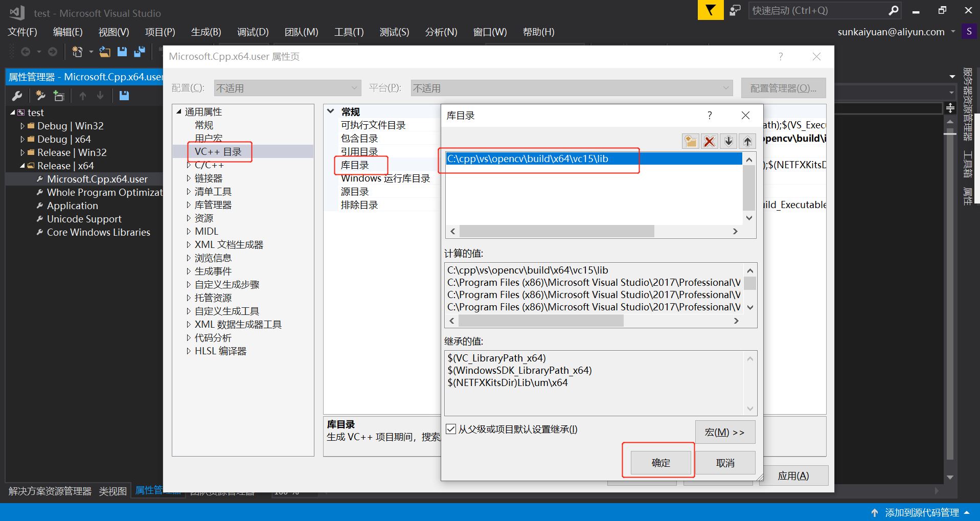Click the 取消 button in 库目录 dialog
Image resolution: width=980 pixels, height=521 pixels.
click(725, 463)
